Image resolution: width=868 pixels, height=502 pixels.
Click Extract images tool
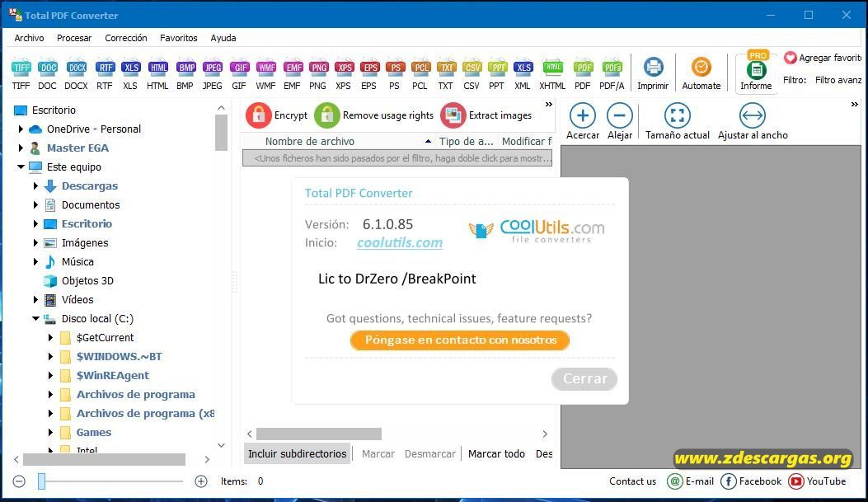pos(486,115)
